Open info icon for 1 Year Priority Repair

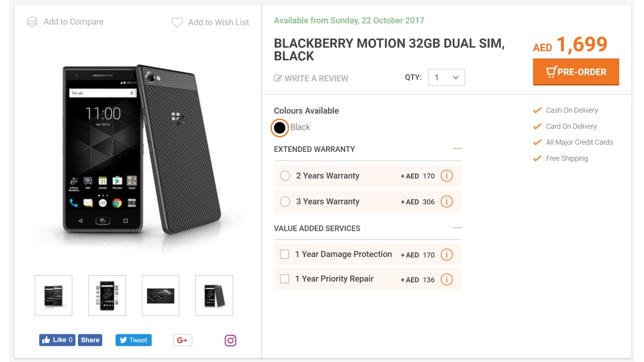[x=446, y=279]
